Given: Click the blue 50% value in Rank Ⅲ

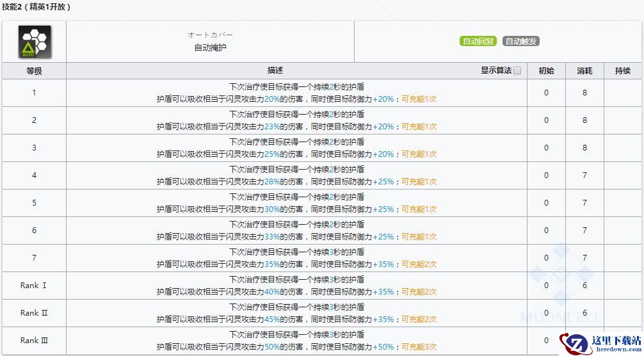Looking at the screenshot, I should [x=271, y=347].
